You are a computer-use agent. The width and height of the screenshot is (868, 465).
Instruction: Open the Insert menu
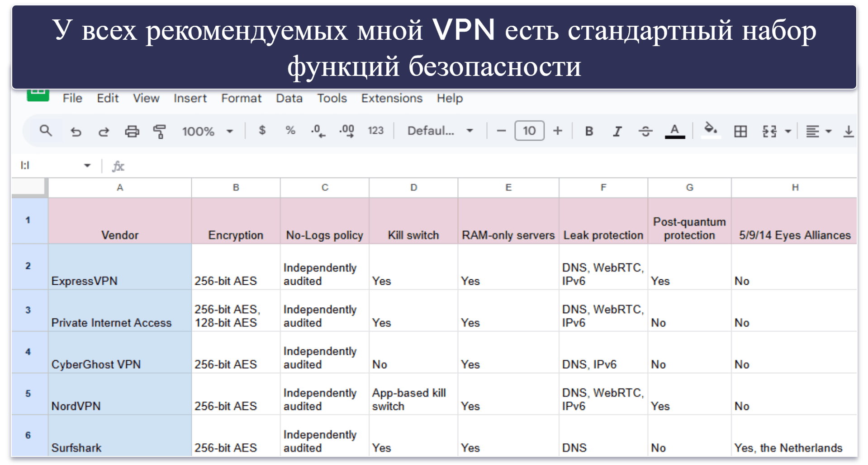(x=190, y=98)
